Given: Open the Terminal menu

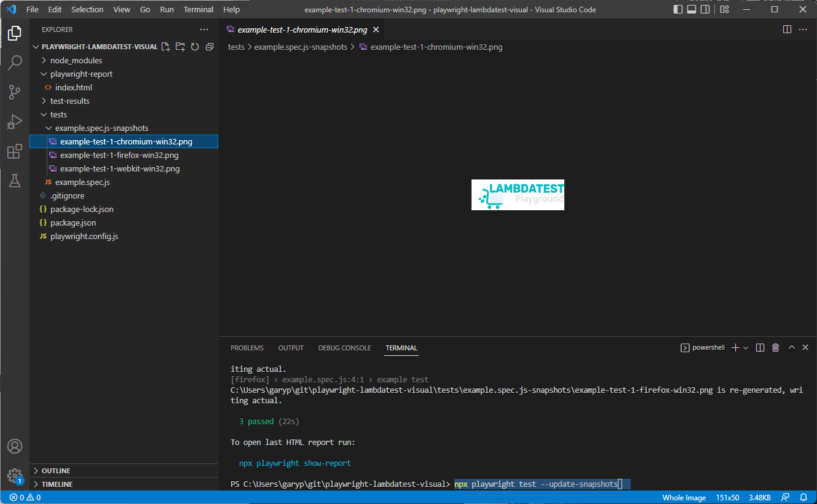Looking at the screenshot, I should point(198,9).
